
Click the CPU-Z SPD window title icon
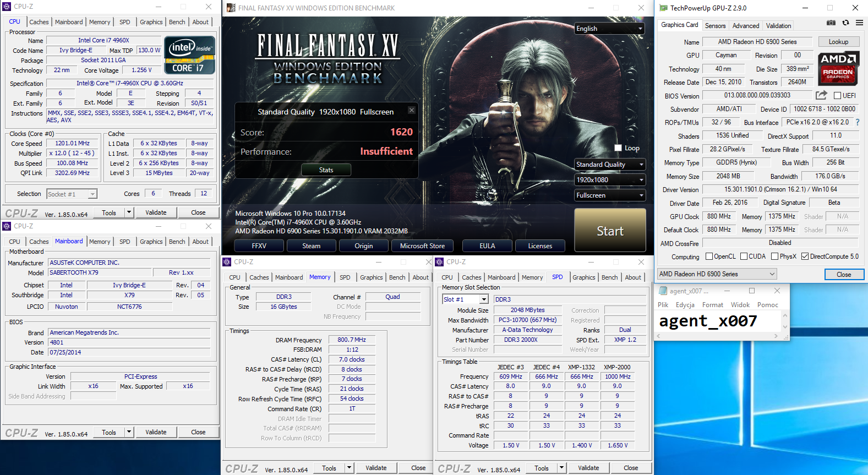[439, 262]
